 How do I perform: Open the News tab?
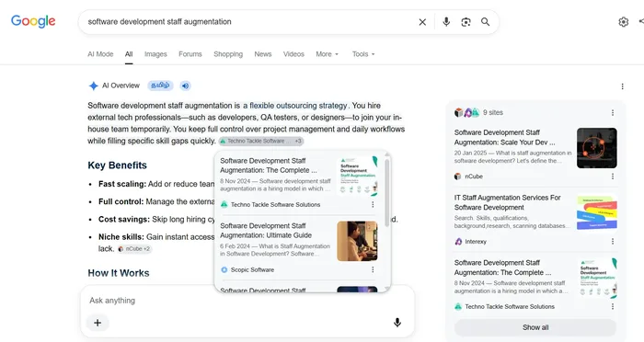click(x=263, y=54)
